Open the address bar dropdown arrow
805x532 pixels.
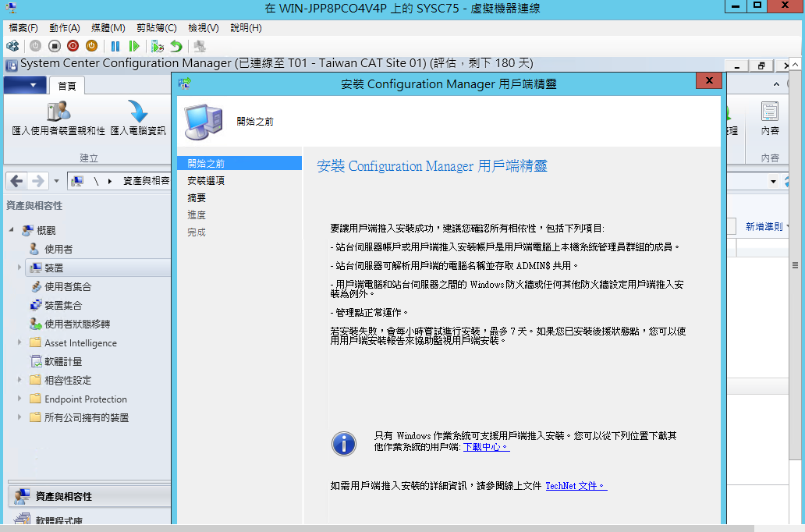tap(773, 181)
